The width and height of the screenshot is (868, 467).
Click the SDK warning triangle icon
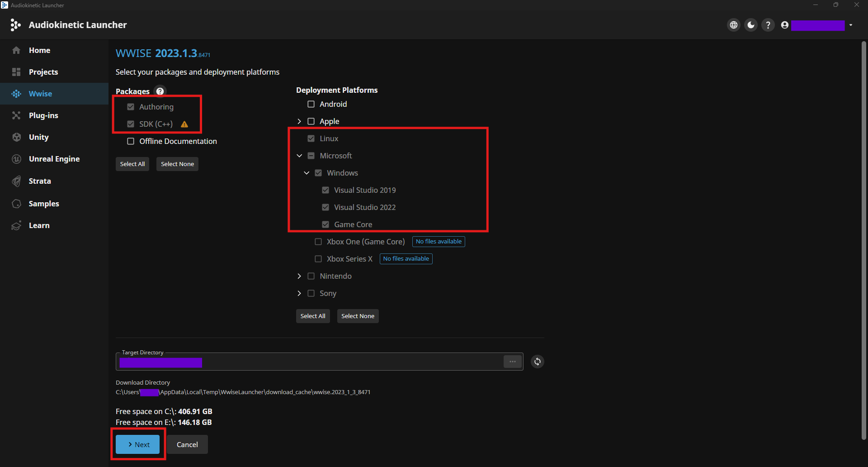pos(184,124)
